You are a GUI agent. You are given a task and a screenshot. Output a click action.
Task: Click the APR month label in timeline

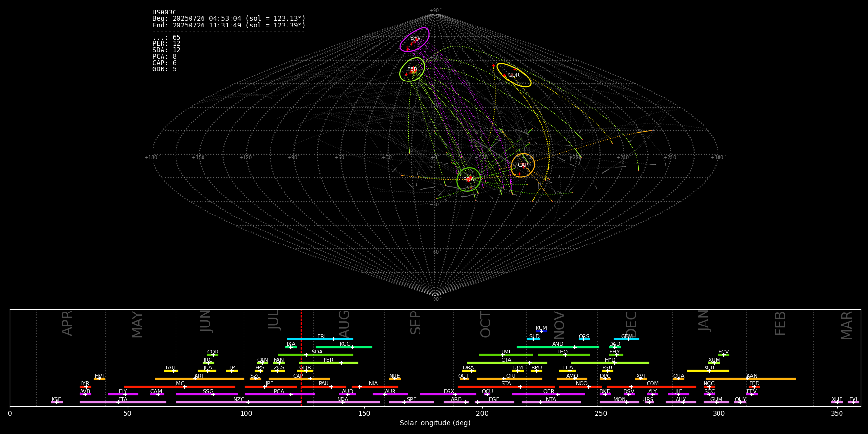67,323
